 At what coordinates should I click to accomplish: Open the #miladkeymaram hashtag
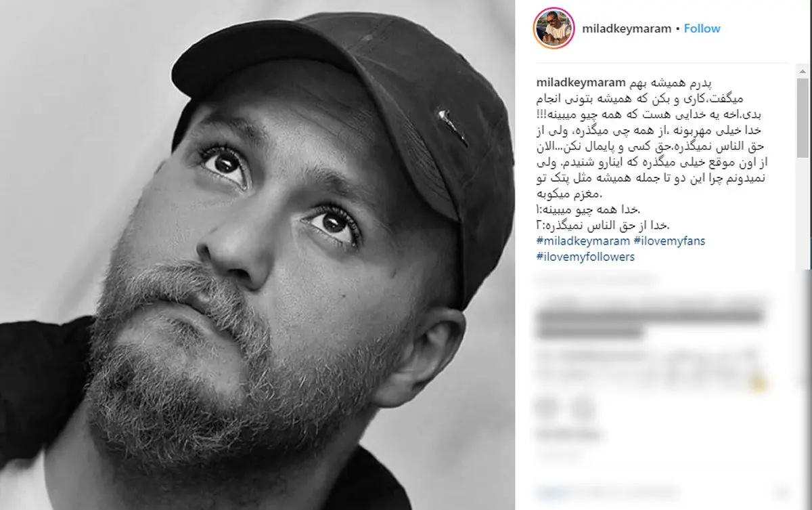click(583, 242)
